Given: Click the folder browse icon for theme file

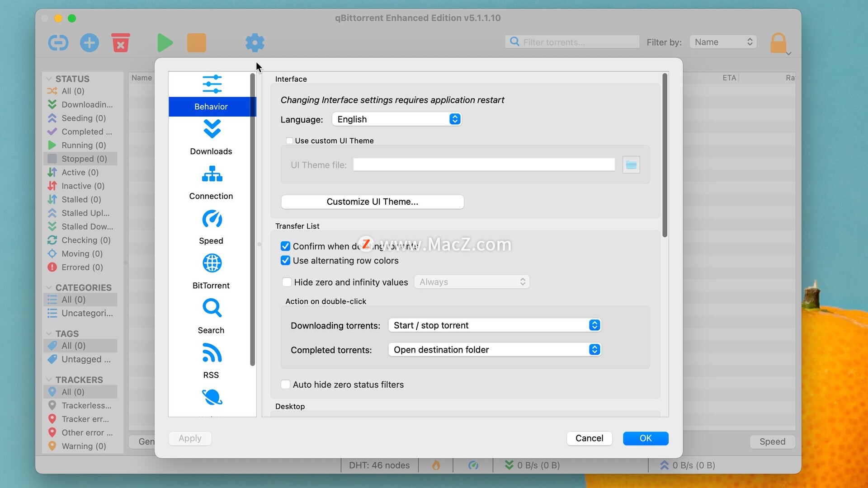Looking at the screenshot, I should pyautogui.click(x=631, y=165).
